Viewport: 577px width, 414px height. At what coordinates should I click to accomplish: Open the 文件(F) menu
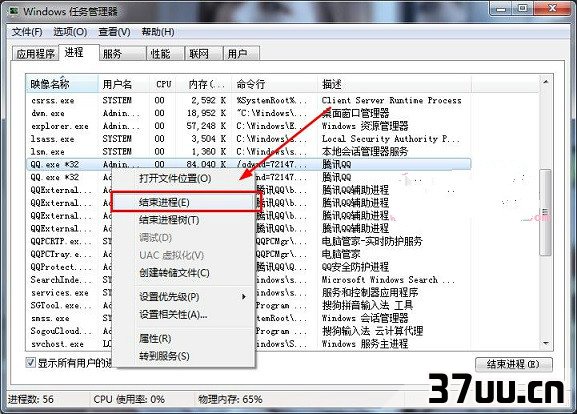coord(27,32)
